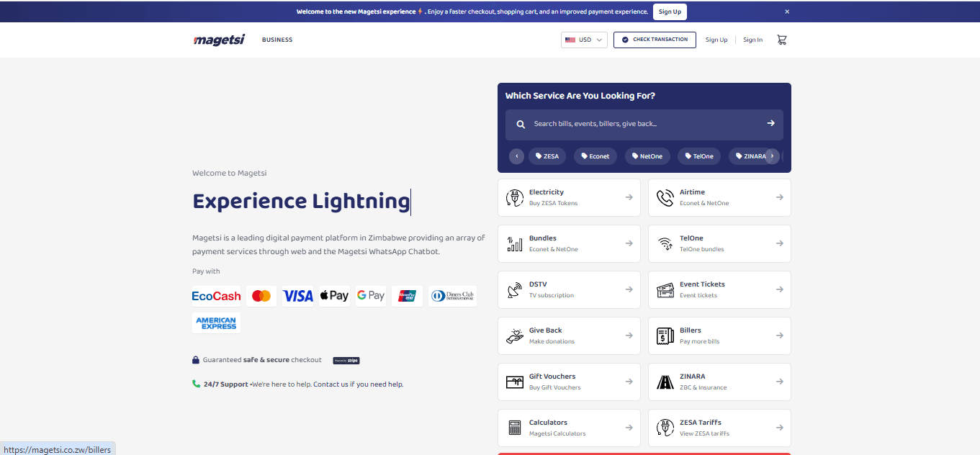Click Sign Up in the top banner
The width and height of the screenshot is (980, 455).
pyautogui.click(x=670, y=12)
